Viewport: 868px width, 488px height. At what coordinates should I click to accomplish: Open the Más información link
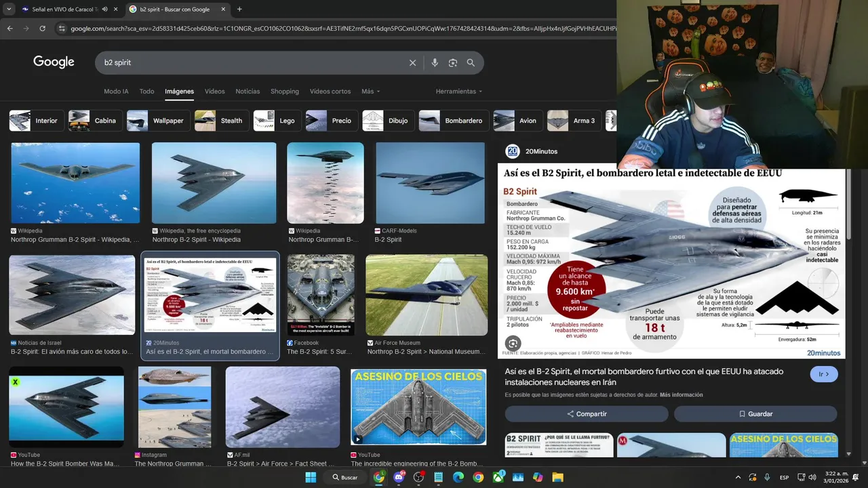click(x=681, y=395)
